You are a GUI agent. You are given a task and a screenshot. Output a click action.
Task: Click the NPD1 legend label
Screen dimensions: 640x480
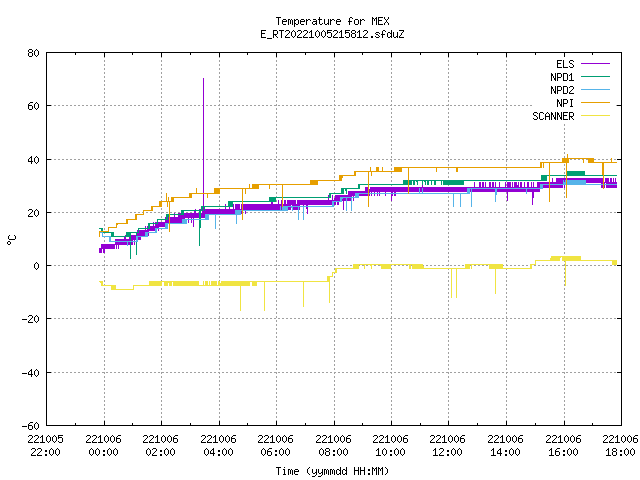coord(562,77)
